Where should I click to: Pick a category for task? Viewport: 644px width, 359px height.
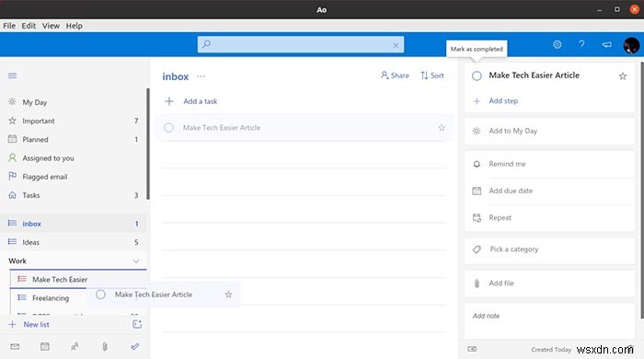(549, 249)
